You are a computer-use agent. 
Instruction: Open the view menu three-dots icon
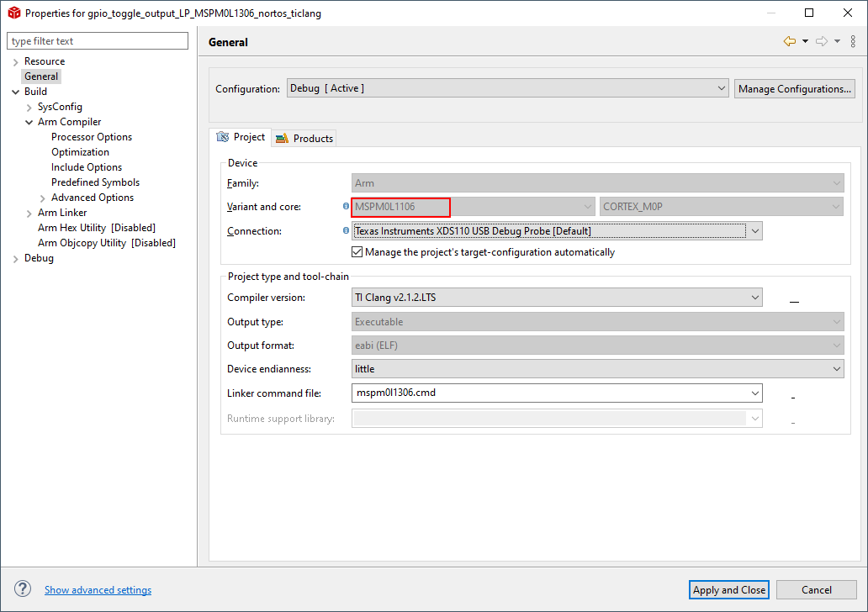853,41
